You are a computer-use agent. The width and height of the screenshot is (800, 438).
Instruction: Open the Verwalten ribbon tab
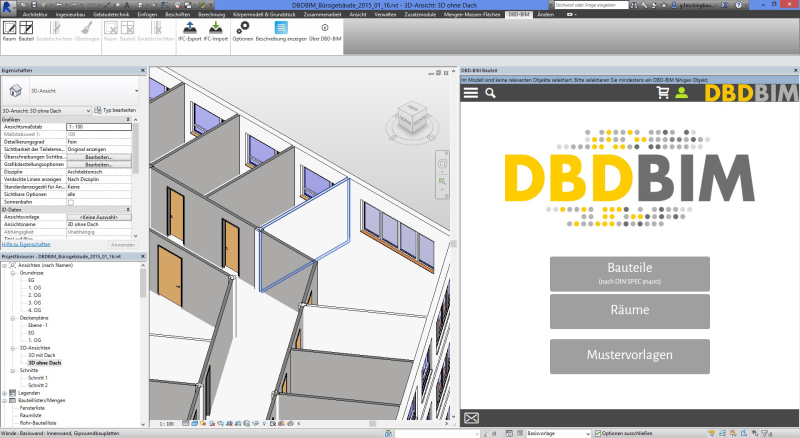coord(385,15)
